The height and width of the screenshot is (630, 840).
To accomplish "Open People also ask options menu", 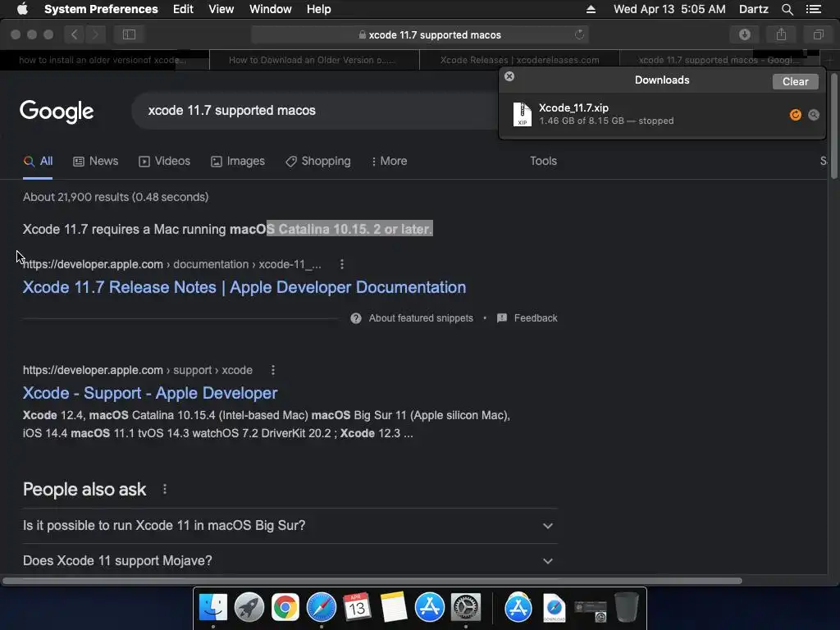I will click(164, 489).
